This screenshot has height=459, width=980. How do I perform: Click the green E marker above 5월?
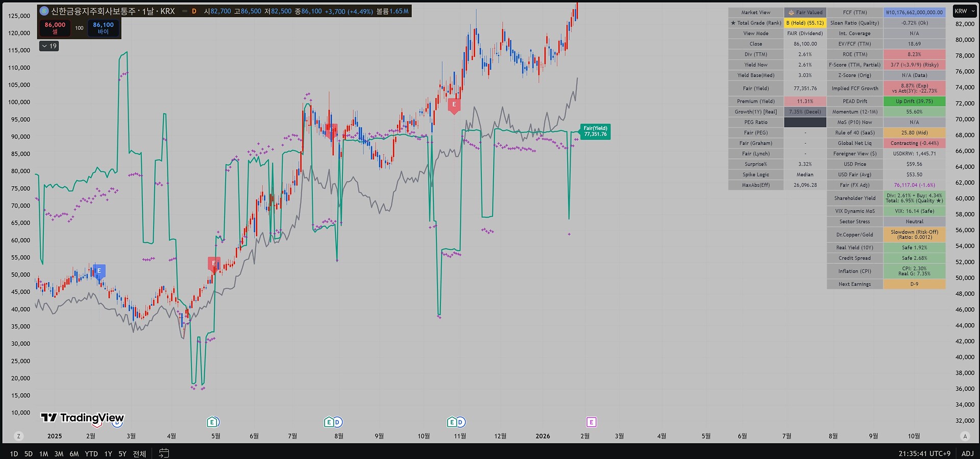pos(212,422)
